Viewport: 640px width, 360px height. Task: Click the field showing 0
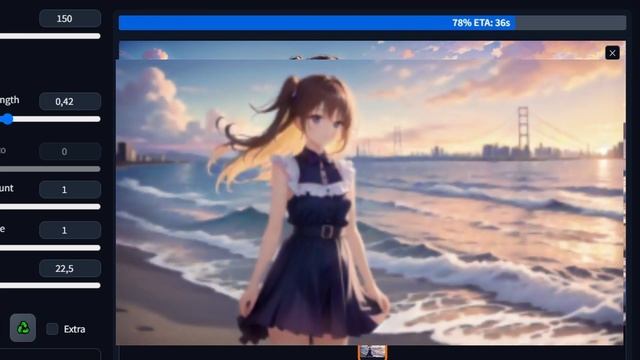point(70,152)
